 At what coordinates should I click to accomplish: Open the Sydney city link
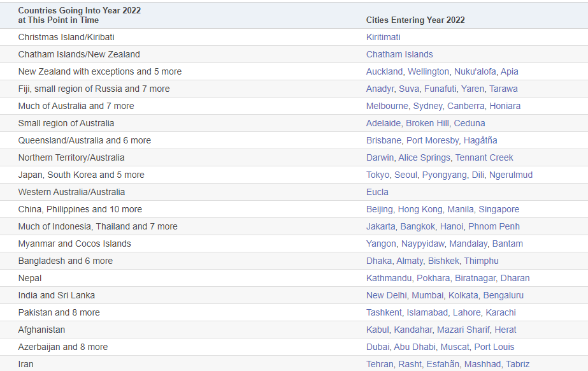(x=427, y=106)
